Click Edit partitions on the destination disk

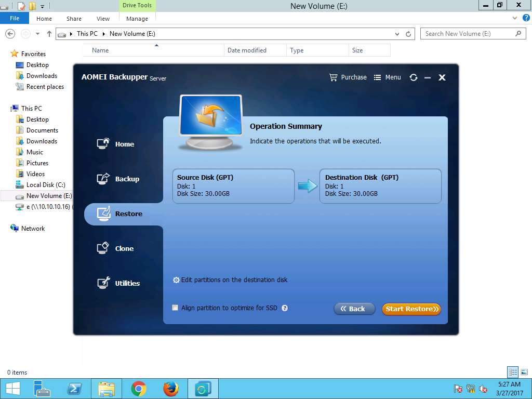pos(230,280)
